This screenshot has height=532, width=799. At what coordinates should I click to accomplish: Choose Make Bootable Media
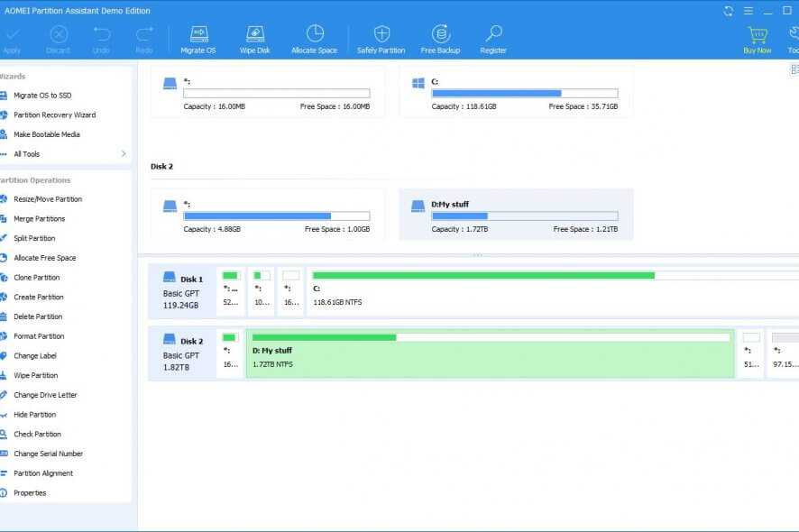[46, 134]
